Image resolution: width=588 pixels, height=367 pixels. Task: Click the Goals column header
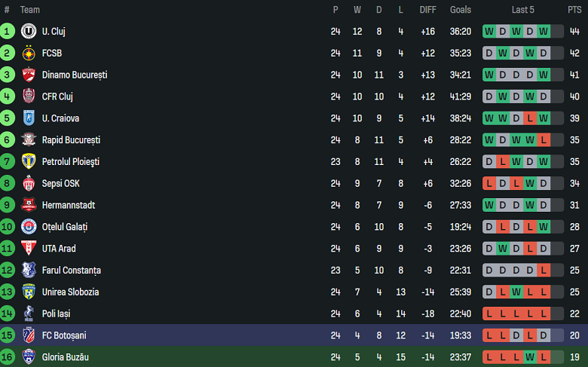click(461, 10)
